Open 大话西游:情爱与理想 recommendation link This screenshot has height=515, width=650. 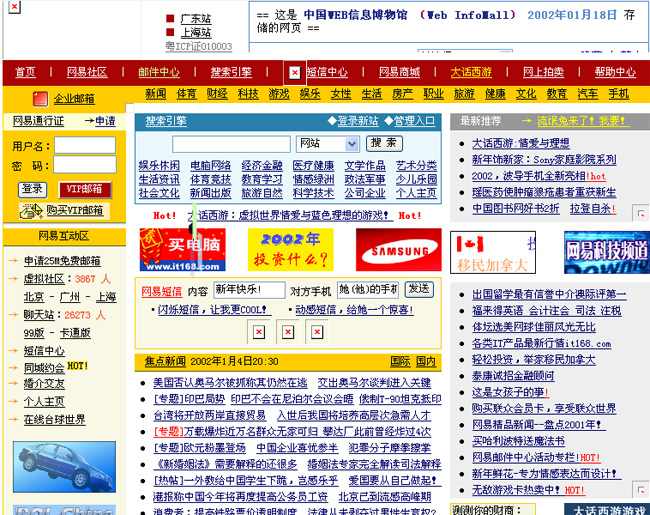point(521,144)
